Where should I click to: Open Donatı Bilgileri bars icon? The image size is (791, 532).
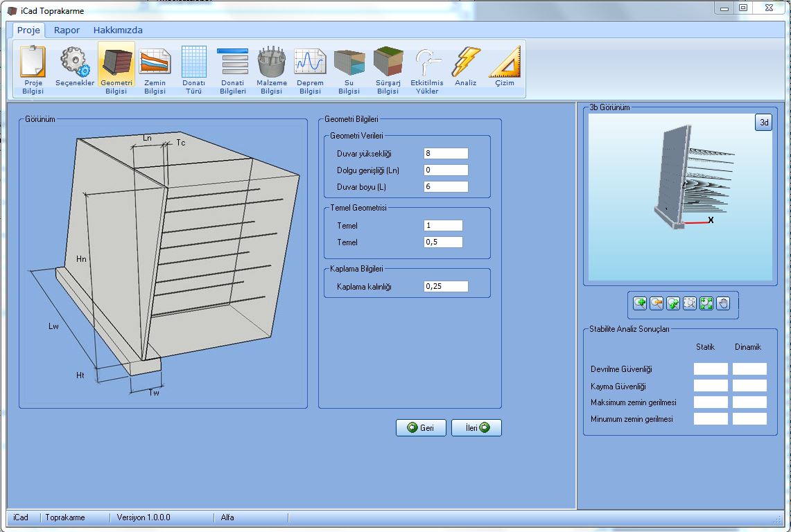[x=232, y=69]
